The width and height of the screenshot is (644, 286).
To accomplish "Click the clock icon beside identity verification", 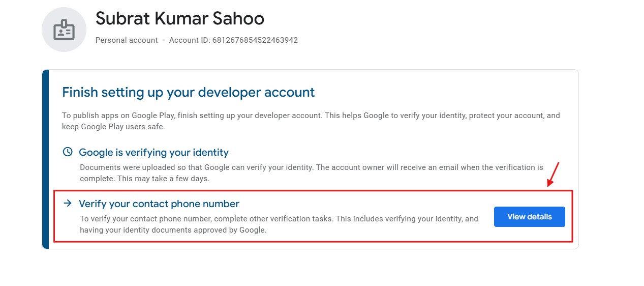I will [67, 152].
